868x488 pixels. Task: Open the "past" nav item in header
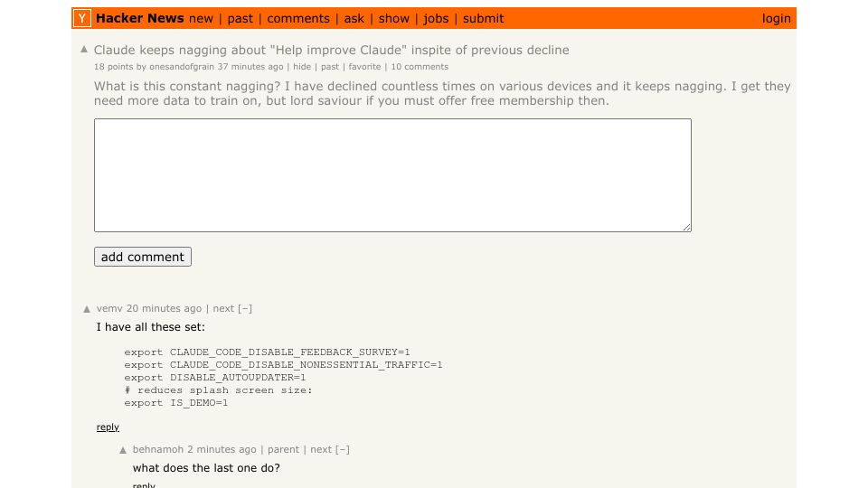click(241, 19)
